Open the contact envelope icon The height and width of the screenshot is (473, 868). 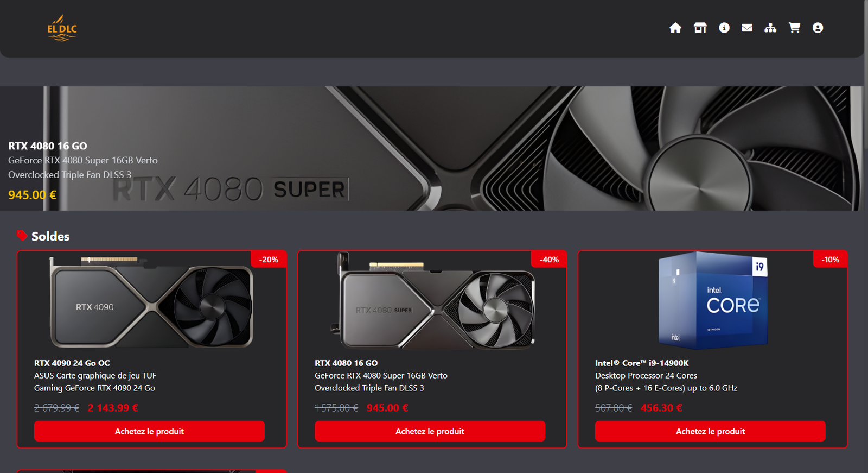pyautogui.click(x=747, y=28)
